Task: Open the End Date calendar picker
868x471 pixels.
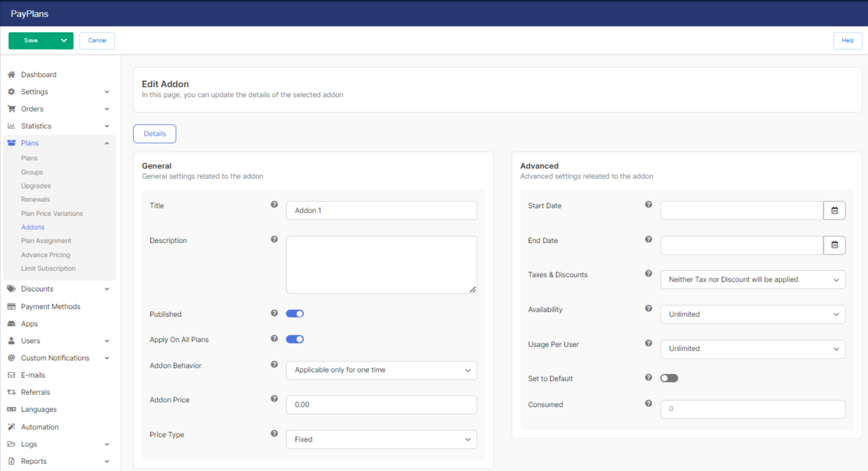Action: click(834, 245)
